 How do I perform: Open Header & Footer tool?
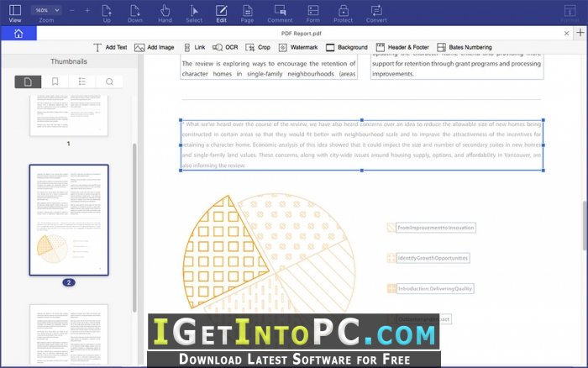402,47
